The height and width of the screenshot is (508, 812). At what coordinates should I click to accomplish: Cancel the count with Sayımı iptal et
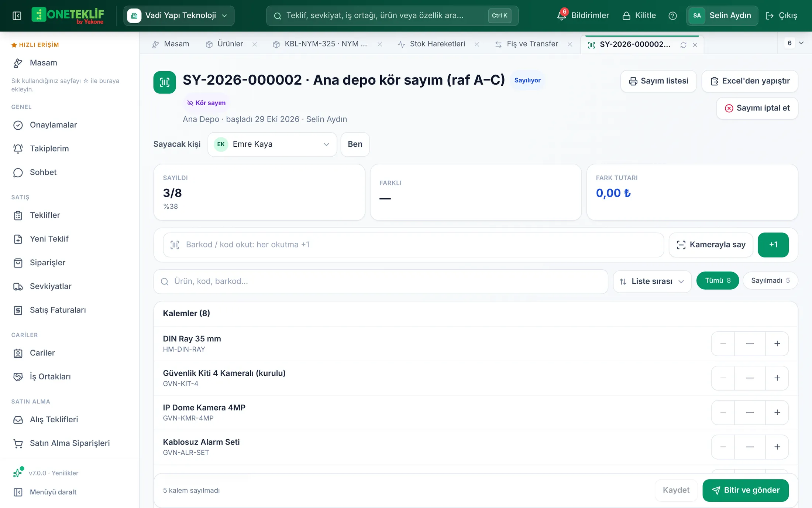coord(757,108)
